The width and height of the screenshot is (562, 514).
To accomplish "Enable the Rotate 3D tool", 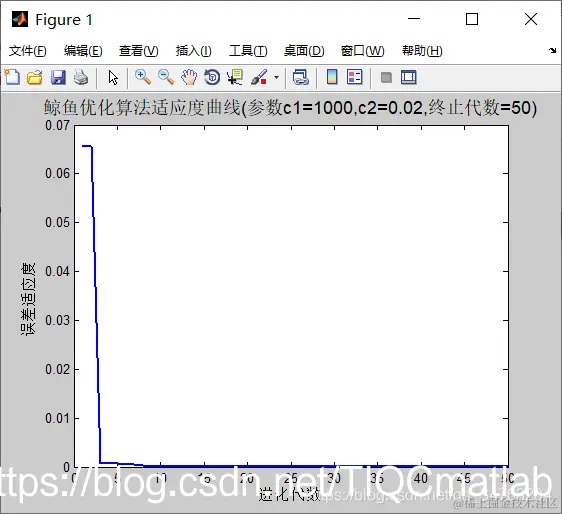I will point(212,77).
